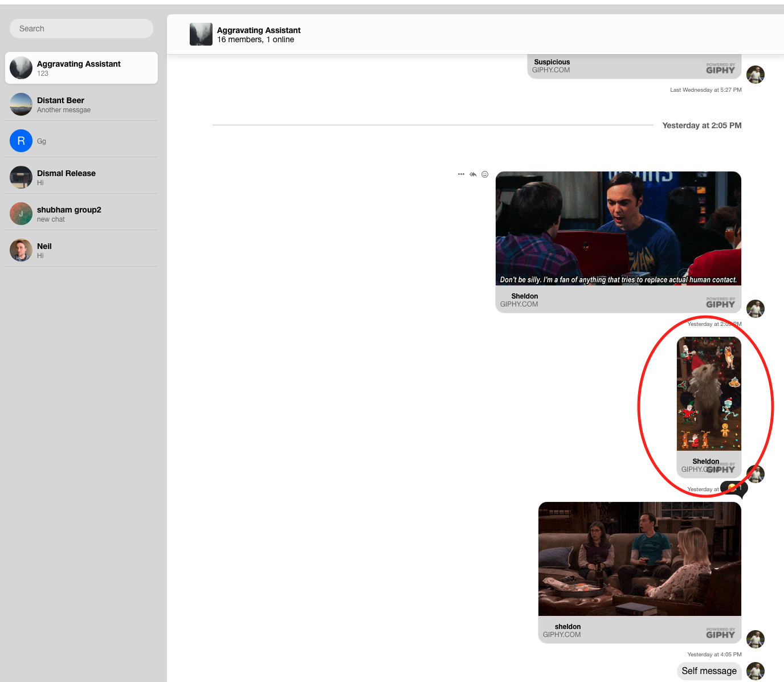Click sender avatar beside sheldon couch GIF

(x=756, y=639)
